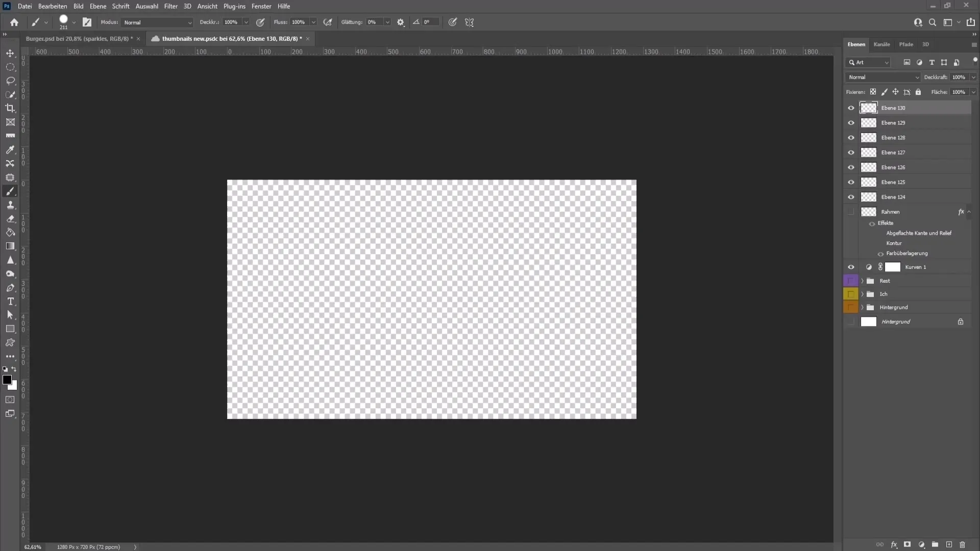Select the Crop tool
Image resolution: width=980 pixels, height=551 pixels.
[x=10, y=108]
